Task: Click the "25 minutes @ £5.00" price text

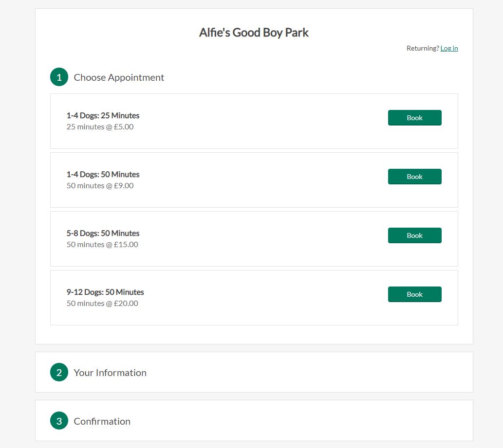Action: (x=100, y=127)
